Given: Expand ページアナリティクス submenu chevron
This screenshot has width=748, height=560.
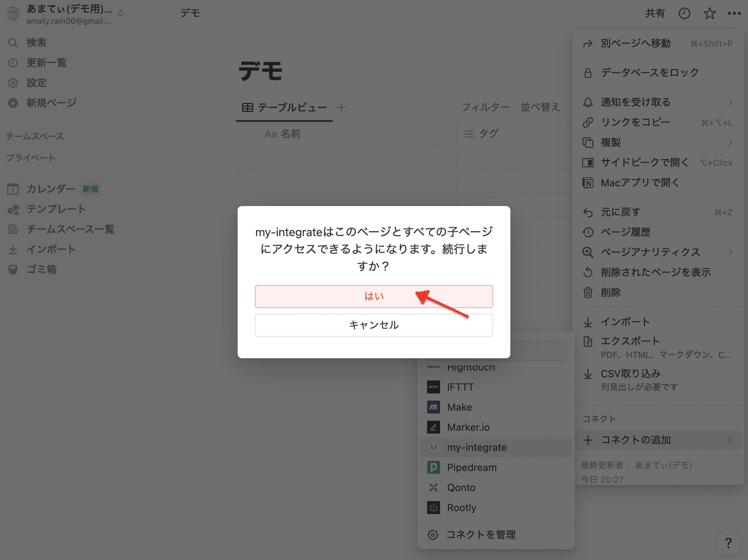Looking at the screenshot, I should [730, 252].
